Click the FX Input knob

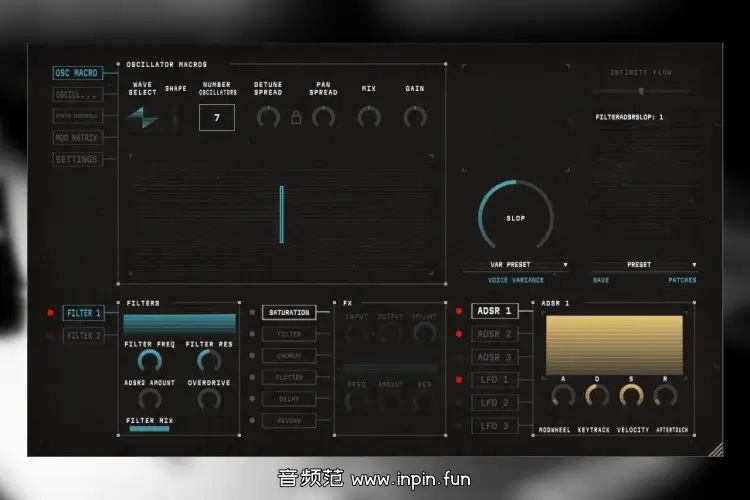pos(357,333)
